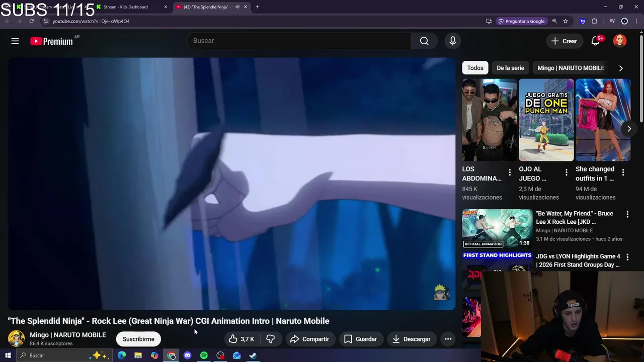The width and height of the screenshot is (644, 362).
Task: Click the Suscribirme button
Action: [138, 339]
